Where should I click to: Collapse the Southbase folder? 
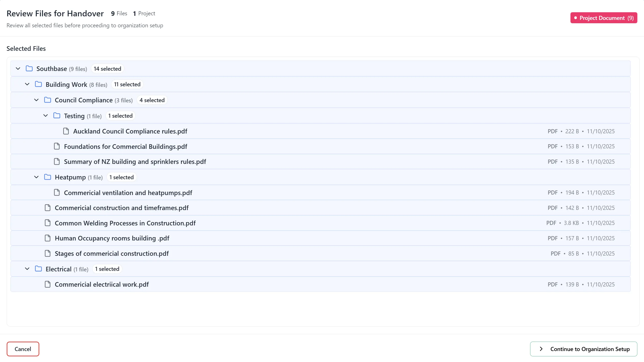(18, 68)
